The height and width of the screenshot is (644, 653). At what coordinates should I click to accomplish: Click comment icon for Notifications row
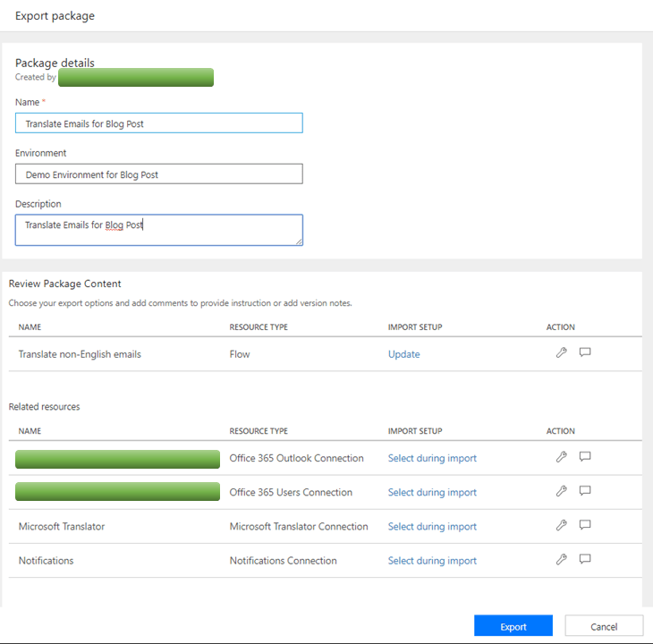[585, 560]
